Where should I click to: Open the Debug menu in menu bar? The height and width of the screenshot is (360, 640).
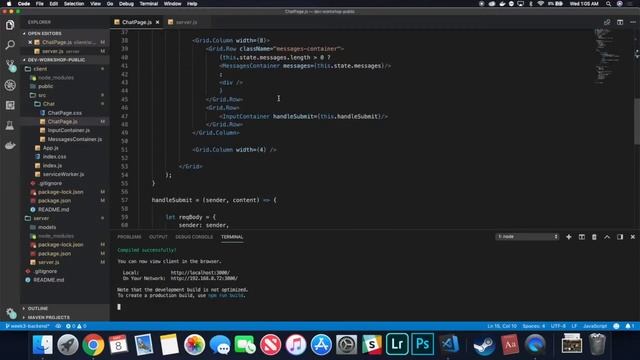pyautogui.click(x=126, y=4)
